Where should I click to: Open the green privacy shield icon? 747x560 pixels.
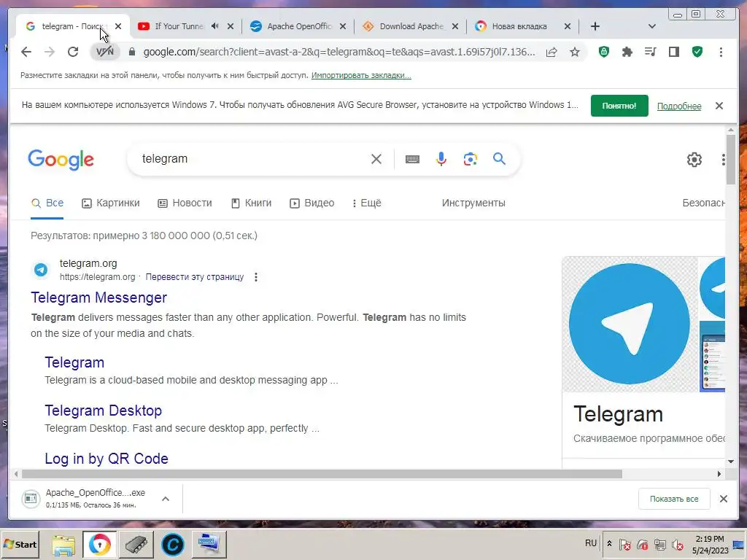point(603,52)
